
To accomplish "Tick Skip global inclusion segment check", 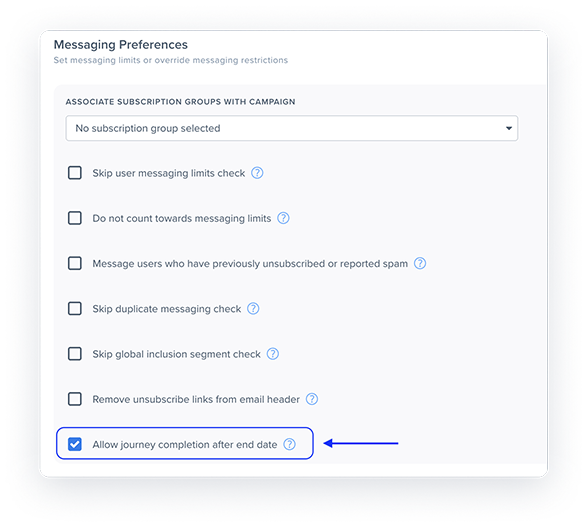I will (75, 354).
